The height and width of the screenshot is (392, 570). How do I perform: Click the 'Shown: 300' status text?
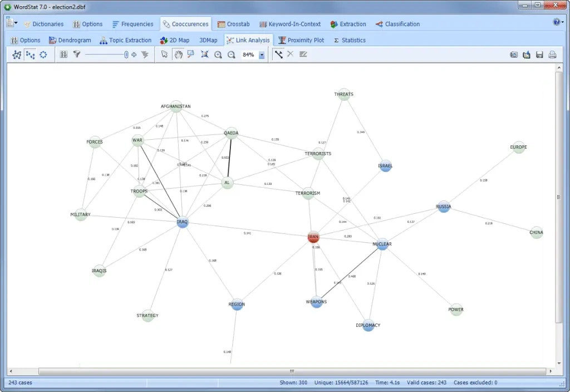tap(293, 383)
